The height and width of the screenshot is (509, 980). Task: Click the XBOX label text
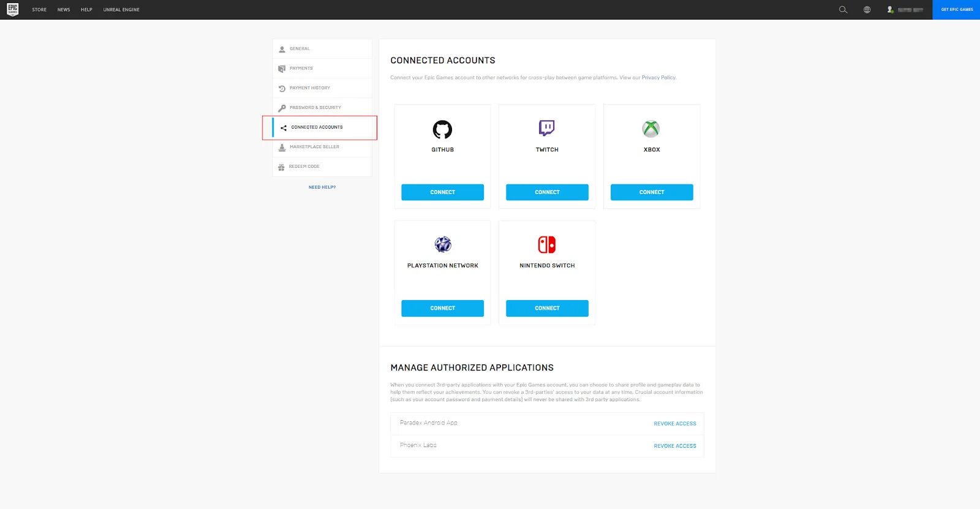click(652, 150)
